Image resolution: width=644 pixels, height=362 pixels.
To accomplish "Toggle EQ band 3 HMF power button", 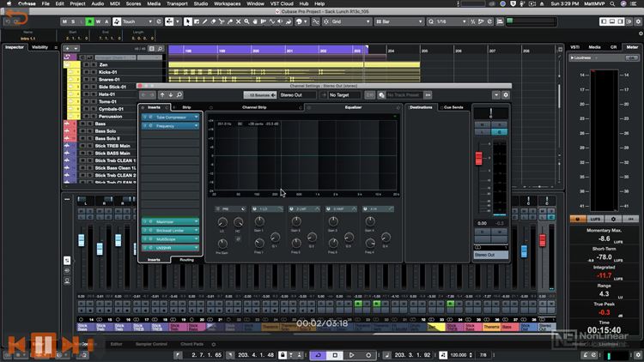I will click(328, 209).
